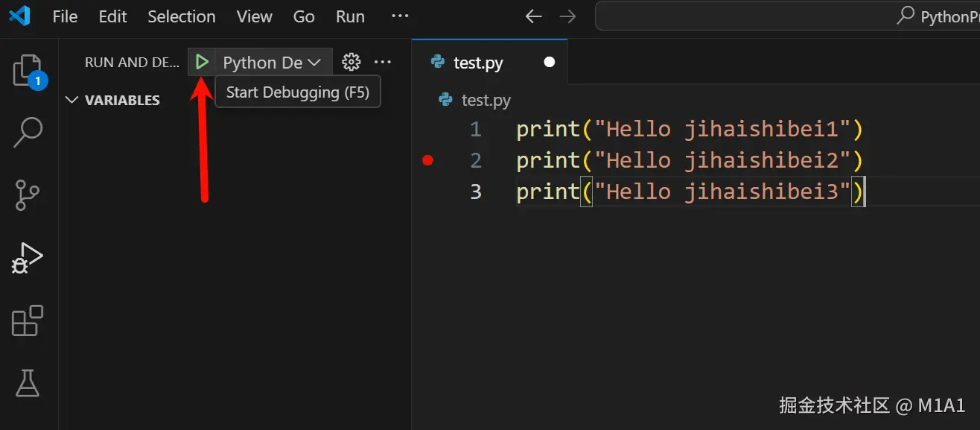Open the Search view icon

click(28, 132)
